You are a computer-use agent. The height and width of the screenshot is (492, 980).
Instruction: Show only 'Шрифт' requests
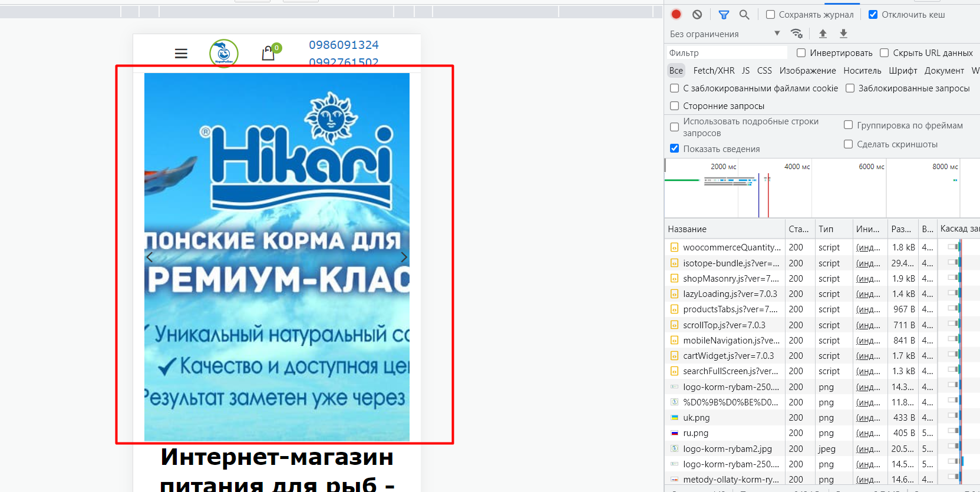pos(903,71)
